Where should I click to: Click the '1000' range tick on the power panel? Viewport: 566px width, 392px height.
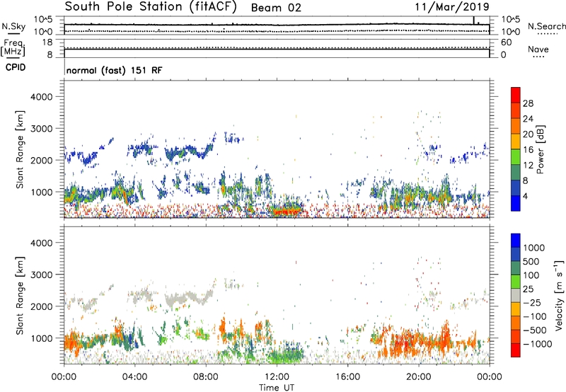(x=41, y=192)
